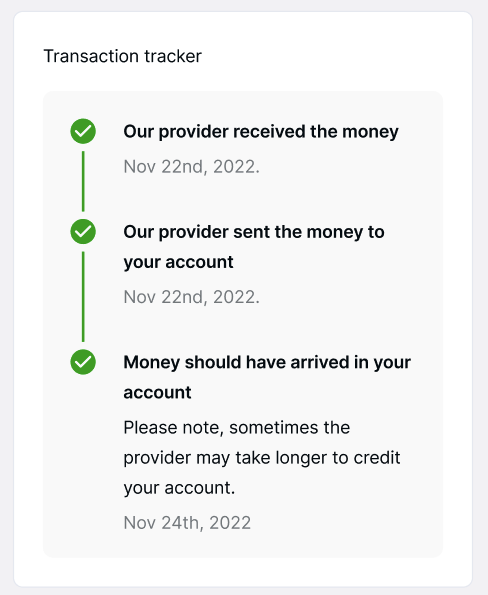Click the green connector line above the last step
The image size is (488, 595).
[x=83, y=297]
